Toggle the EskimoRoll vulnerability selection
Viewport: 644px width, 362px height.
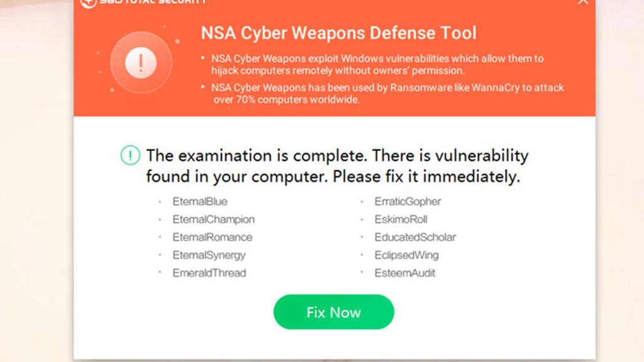tap(401, 219)
